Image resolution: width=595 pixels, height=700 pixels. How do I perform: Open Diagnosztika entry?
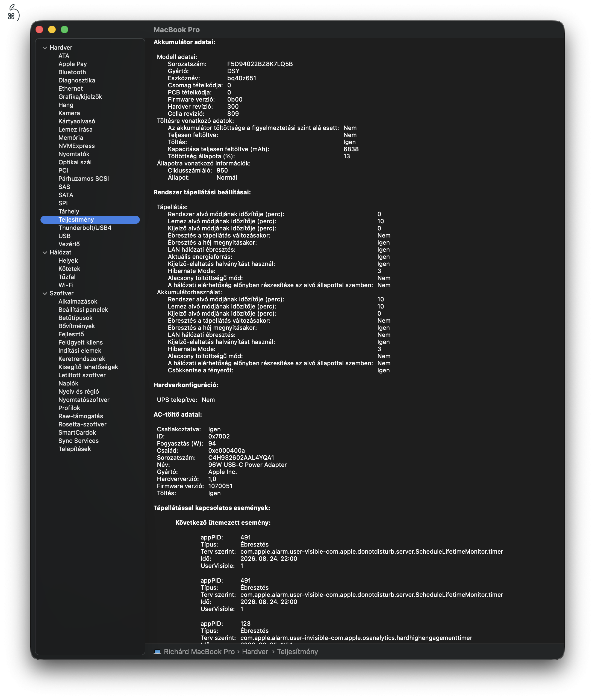pos(77,80)
